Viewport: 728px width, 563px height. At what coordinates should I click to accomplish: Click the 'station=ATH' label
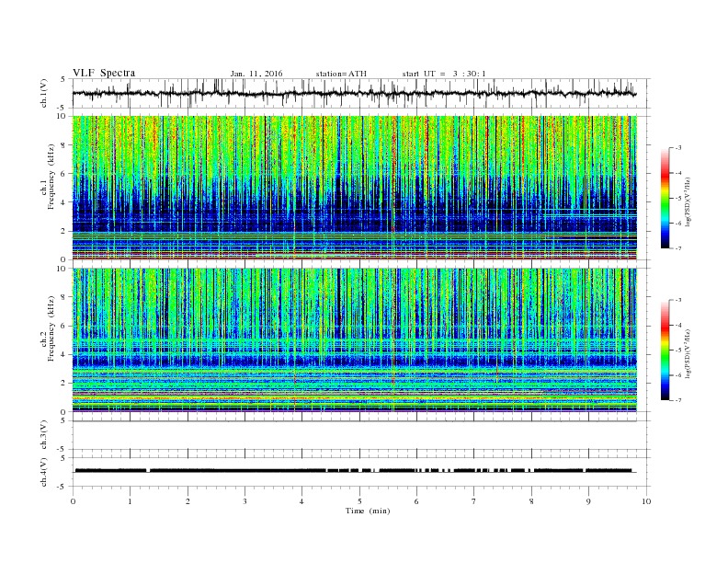[x=341, y=74]
